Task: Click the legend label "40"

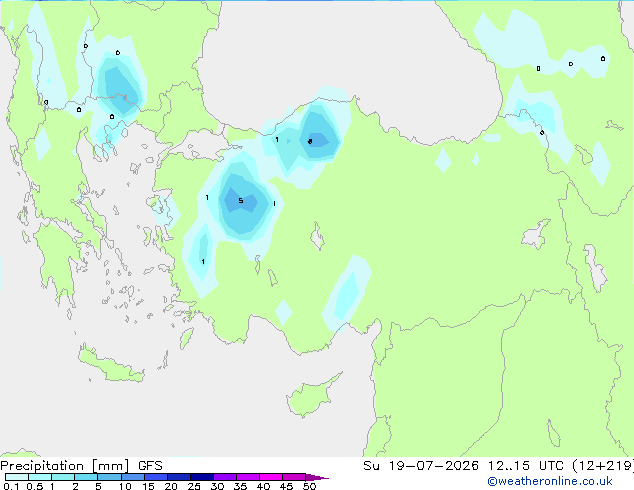Action: 263,486
